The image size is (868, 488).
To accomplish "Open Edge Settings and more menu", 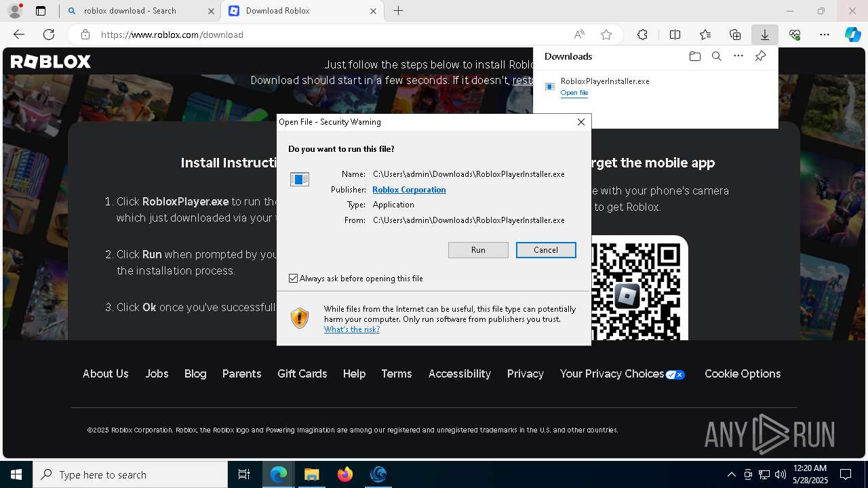I will click(825, 35).
